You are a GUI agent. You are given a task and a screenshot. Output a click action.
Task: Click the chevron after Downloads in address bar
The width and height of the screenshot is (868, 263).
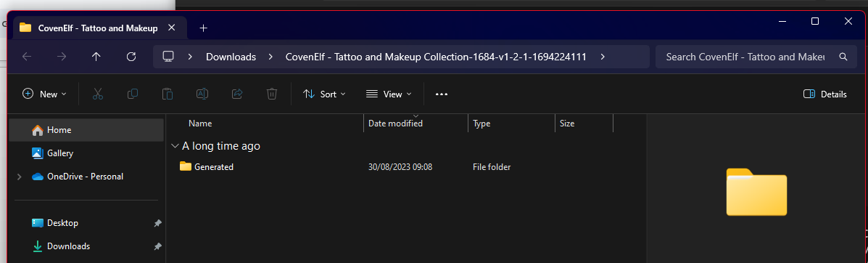(x=270, y=57)
